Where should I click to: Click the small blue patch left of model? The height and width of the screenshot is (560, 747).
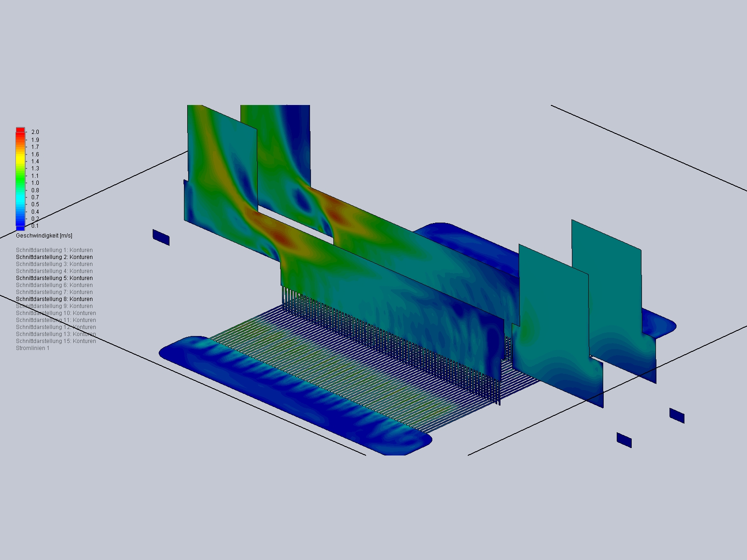point(161,237)
